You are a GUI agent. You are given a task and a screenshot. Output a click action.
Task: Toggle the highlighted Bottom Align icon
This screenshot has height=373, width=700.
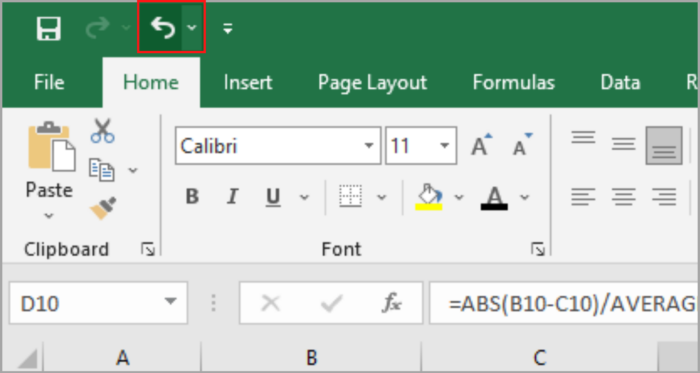(664, 145)
